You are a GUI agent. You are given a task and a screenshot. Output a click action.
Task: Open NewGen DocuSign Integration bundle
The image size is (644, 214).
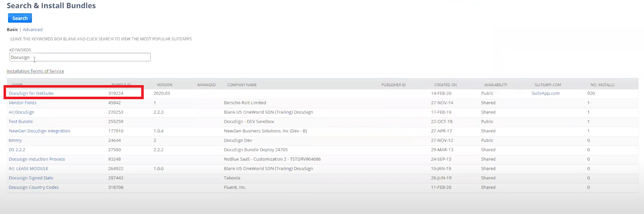coord(39,131)
